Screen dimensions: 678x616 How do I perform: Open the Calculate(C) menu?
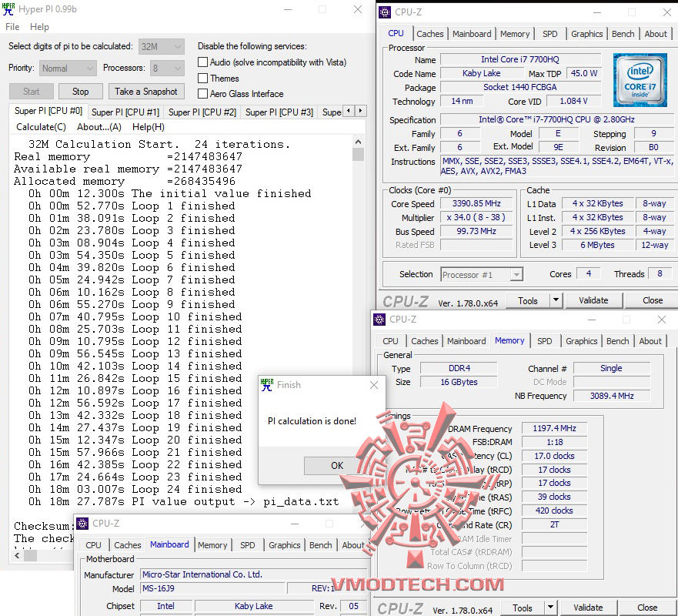[41, 127]
